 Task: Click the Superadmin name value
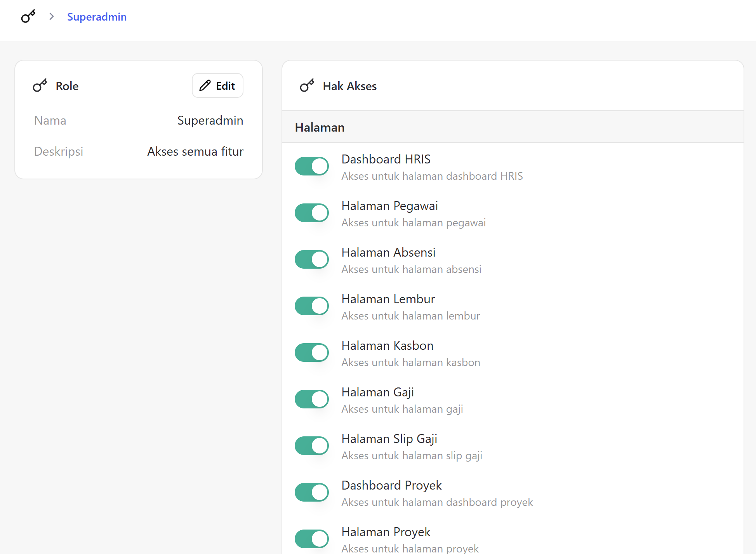point(210,120)
